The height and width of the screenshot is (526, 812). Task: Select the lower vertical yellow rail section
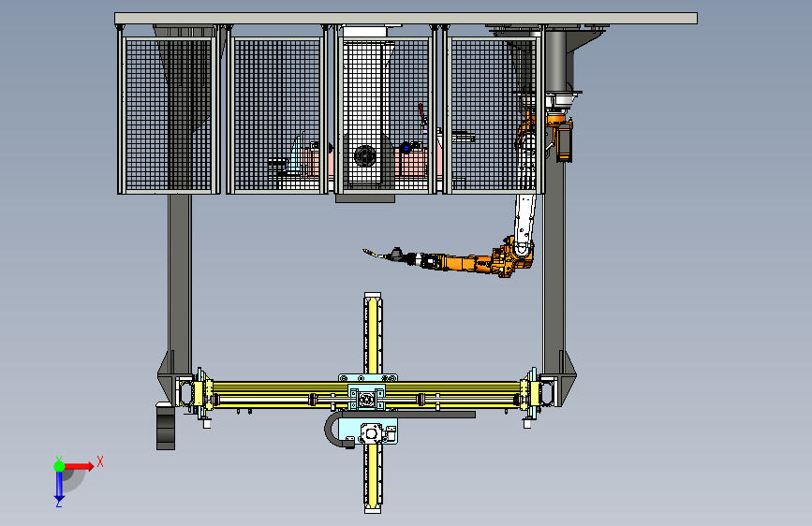(x=373, y=479)
